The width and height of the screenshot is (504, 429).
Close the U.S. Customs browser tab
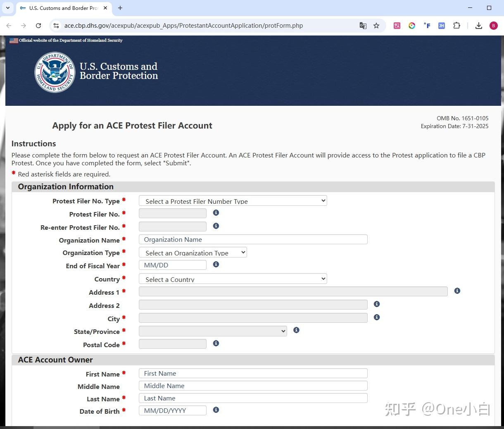pos(105,8)
